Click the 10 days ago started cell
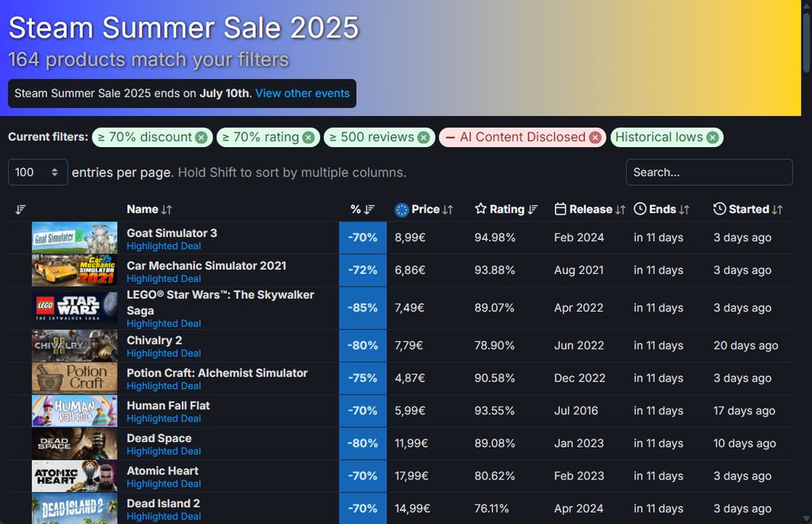Screen dimensions: 812x524 pos(745,444)
